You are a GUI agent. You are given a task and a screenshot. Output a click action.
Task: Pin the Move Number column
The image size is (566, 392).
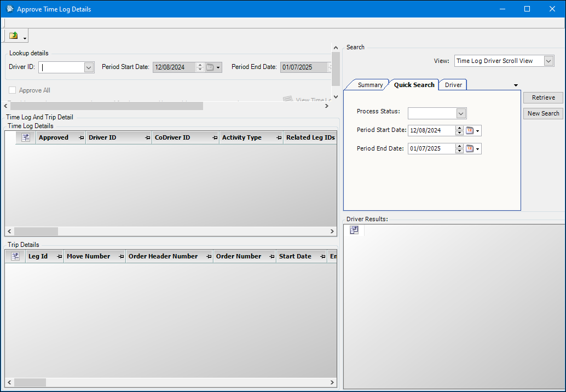click(121, 257)
